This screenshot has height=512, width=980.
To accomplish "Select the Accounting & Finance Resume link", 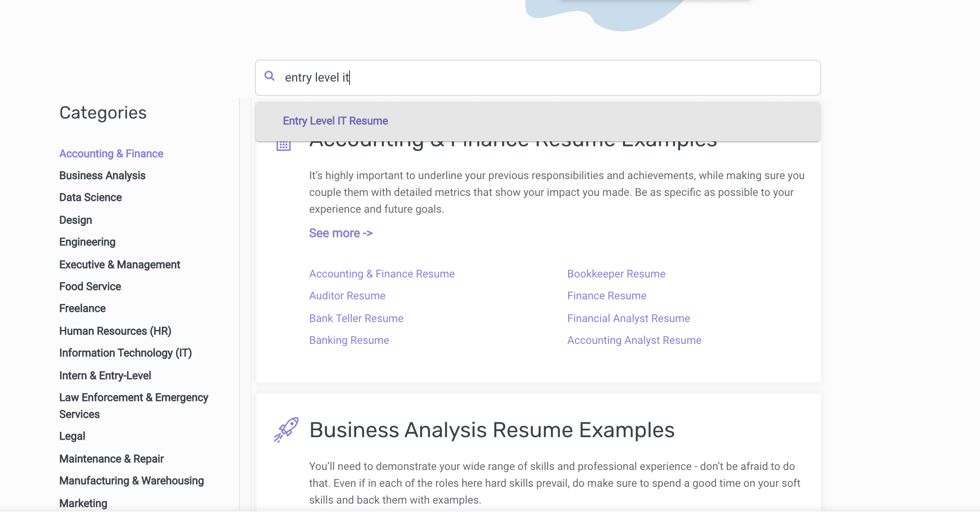I will click(x=381, y=274).
